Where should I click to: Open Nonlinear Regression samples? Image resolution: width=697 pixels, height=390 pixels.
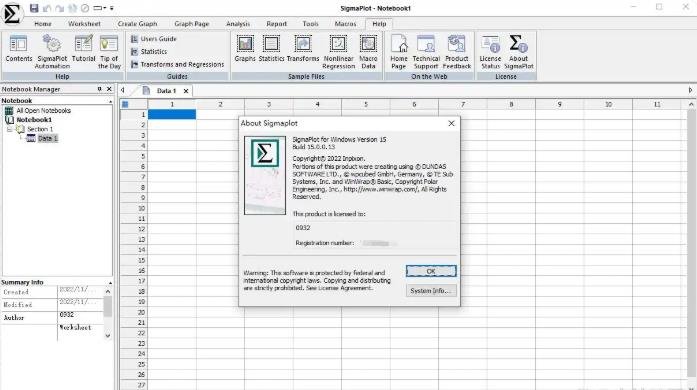click(339, 52)
